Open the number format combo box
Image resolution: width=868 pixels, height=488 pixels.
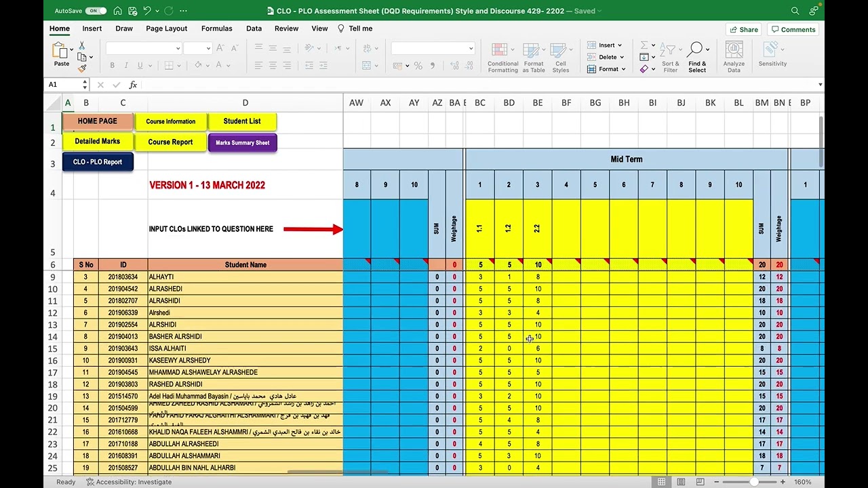point(433,48)
